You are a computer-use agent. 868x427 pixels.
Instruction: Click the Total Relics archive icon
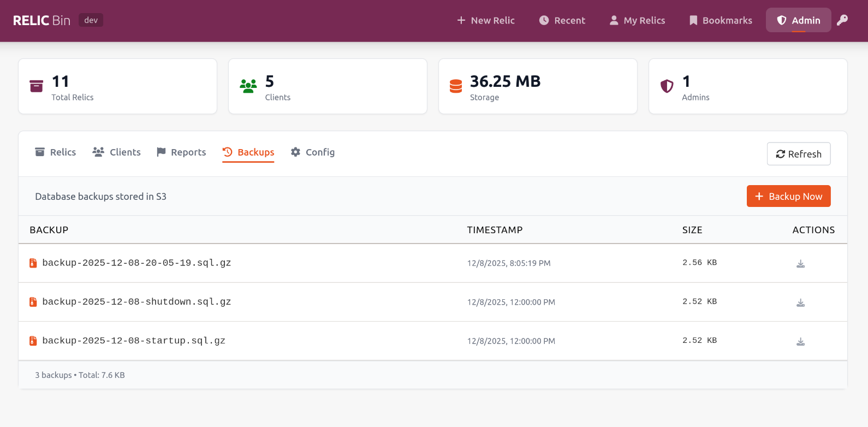click(x=36, y=86)
